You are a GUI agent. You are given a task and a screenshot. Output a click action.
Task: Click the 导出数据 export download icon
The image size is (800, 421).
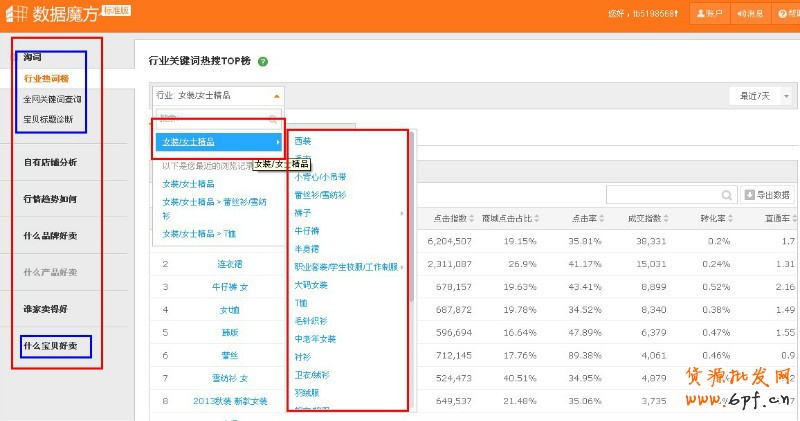click(751, 195)
